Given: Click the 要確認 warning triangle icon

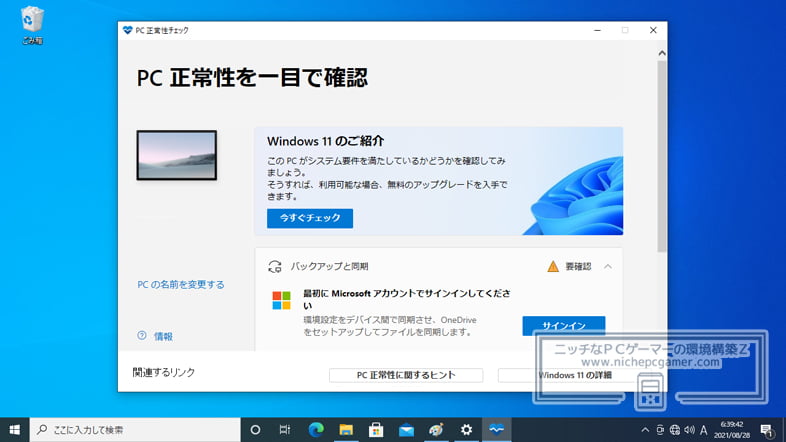Looking at the screenshot, I should (553, 267).
